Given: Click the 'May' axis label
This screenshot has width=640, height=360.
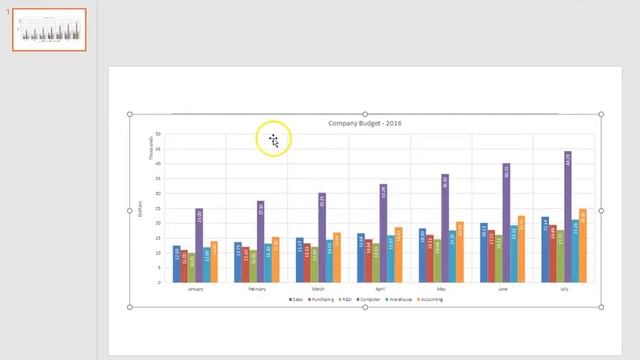Looking at the screenshot, I should point(441,289).
